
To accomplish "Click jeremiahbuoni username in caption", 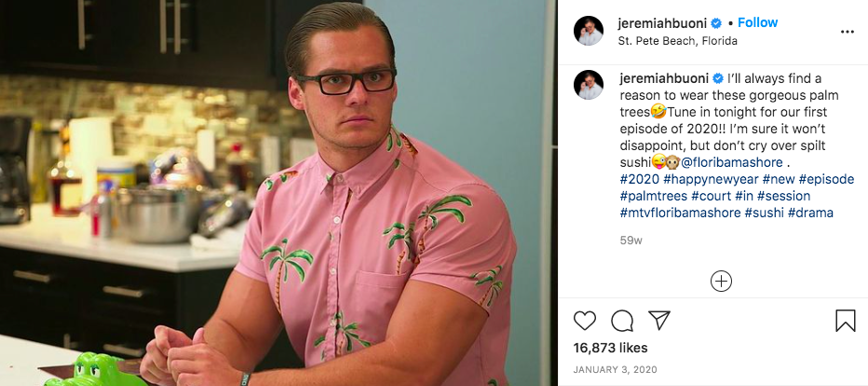I will coord(664,78).
